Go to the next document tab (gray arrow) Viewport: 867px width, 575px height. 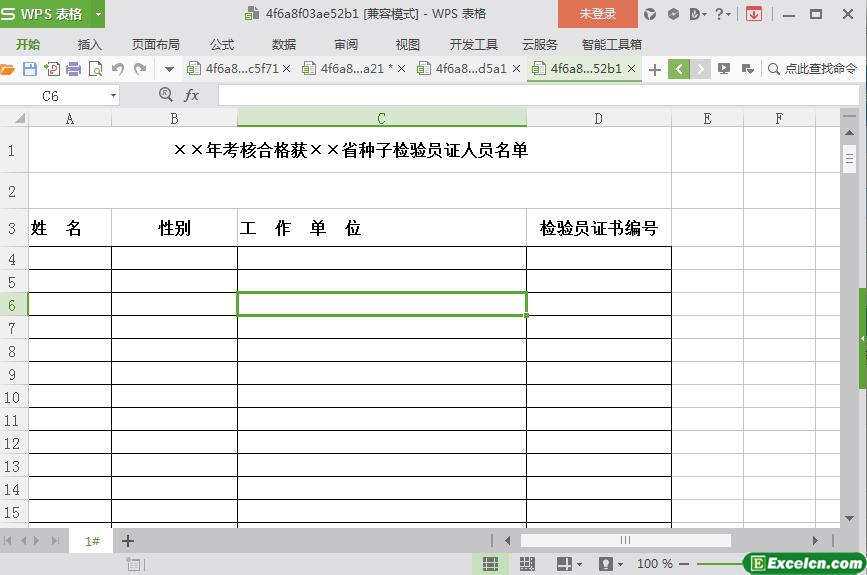pyautogui.click(x=700, y=69)
